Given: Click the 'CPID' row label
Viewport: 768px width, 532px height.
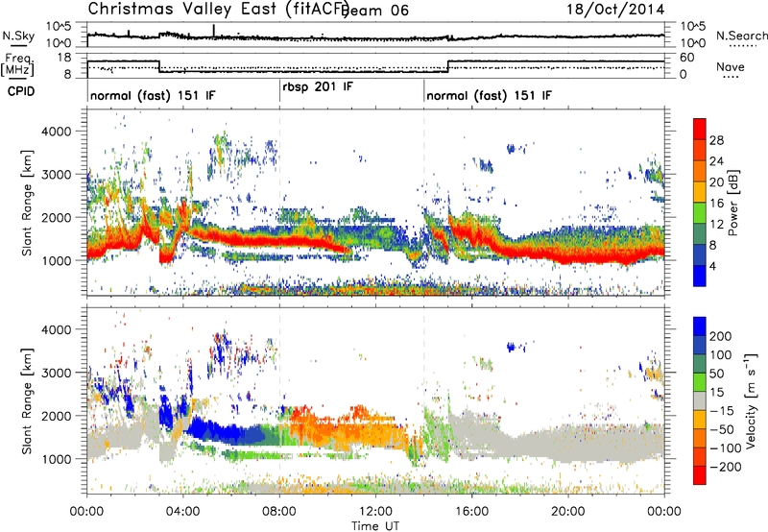Looking at the screenshot, I should [x=21, y=91].
